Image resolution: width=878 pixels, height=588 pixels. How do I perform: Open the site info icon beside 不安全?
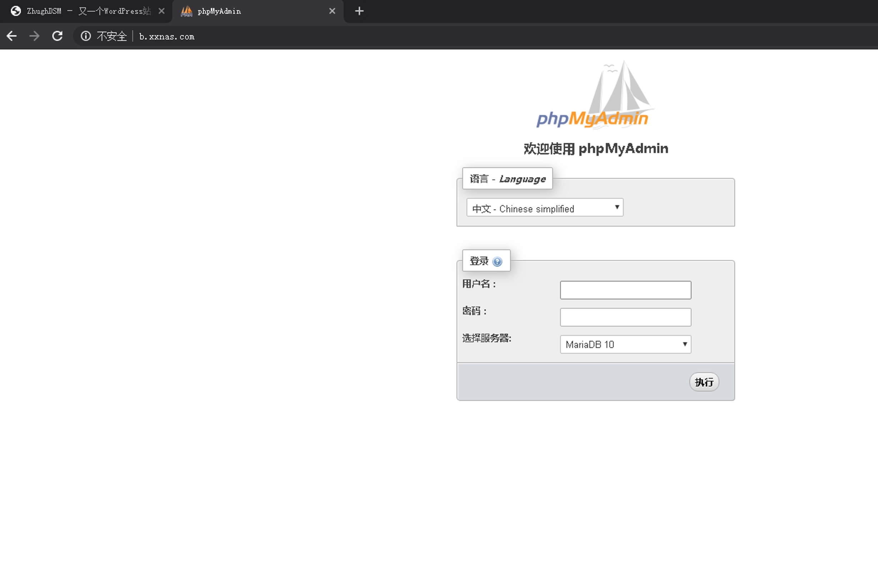(86, 36)
